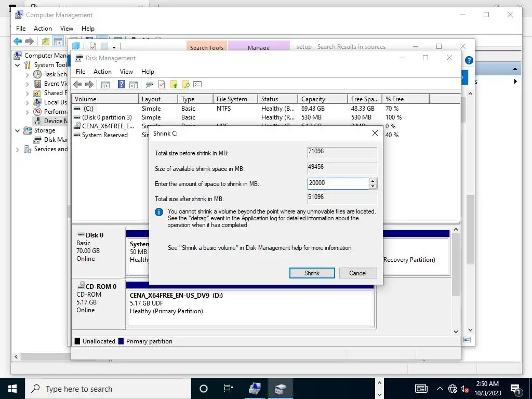Go forward in the Disk Management toolbar

coord(89,85)
